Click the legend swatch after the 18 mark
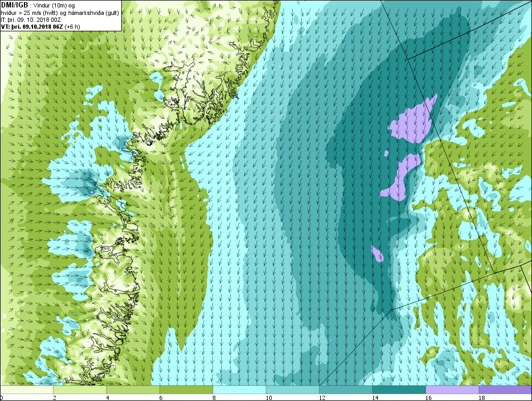532x401 pixels. coord(505,390)
